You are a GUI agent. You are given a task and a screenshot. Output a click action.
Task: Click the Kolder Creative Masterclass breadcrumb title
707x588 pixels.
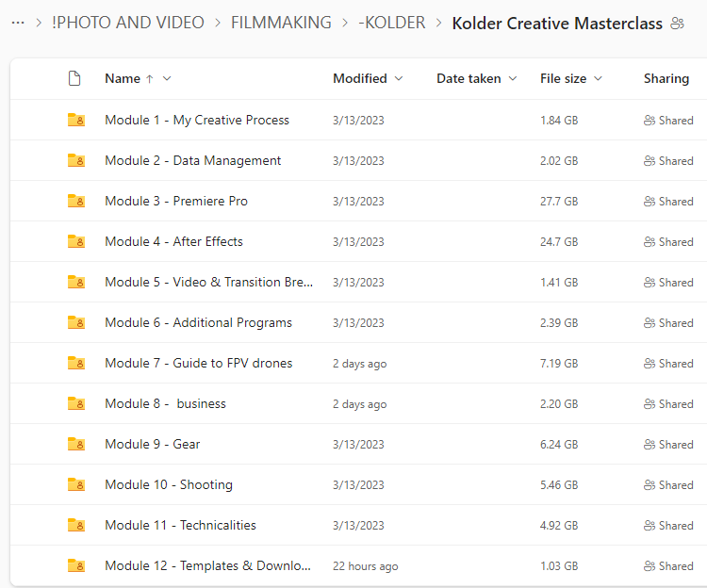point(557,23)
